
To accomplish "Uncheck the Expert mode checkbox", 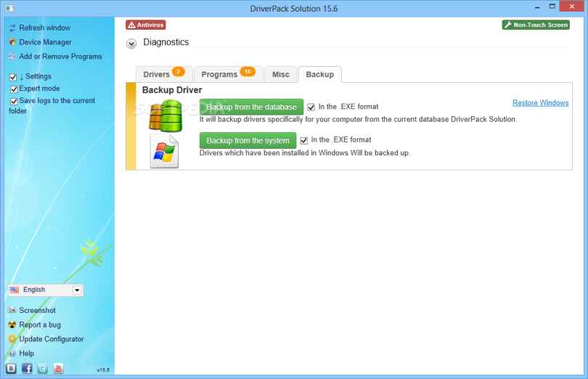I will tap(13, 89).
